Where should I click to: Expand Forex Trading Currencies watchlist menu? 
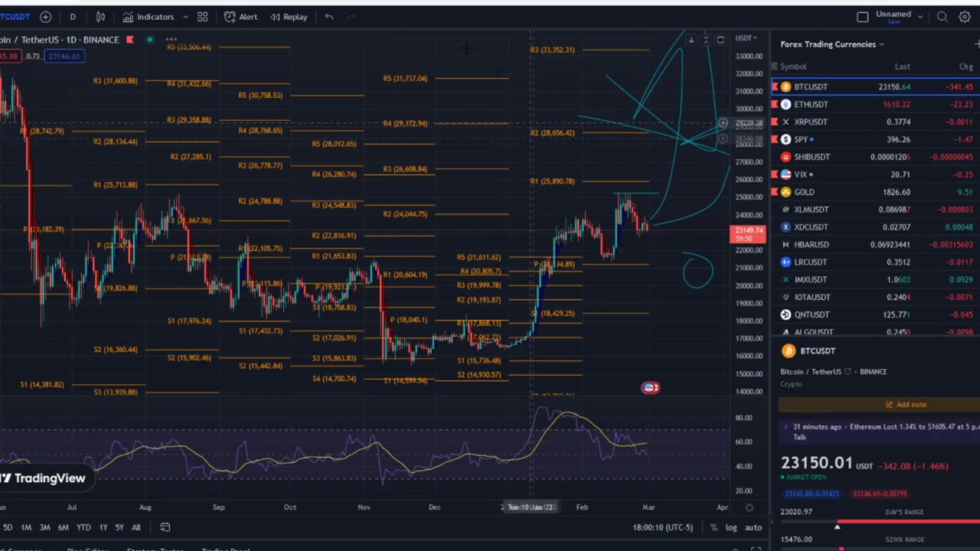(x=832, y=44)
